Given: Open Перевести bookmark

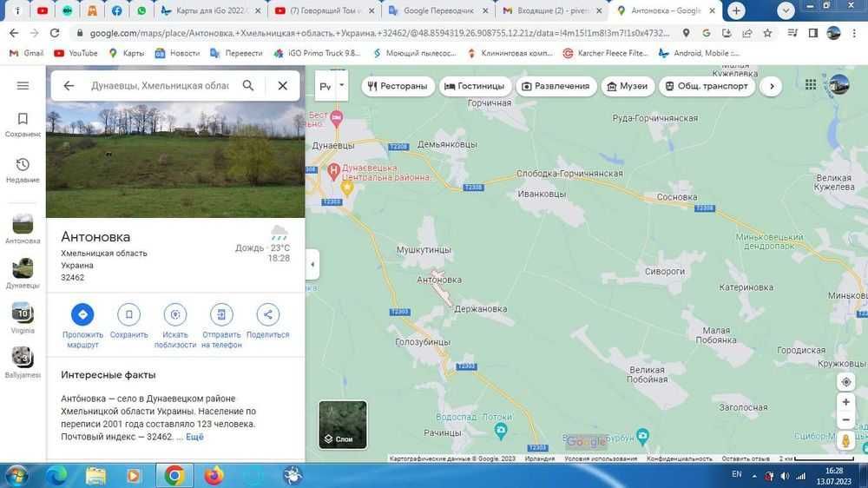Looking at the screenshot, I should (x=236, y=53).
